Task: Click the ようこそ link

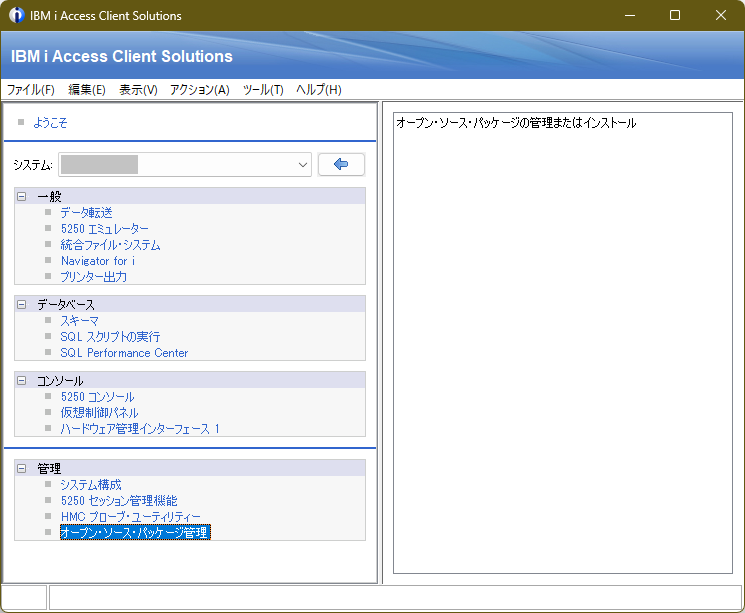Action: click(x=50, y=123)
